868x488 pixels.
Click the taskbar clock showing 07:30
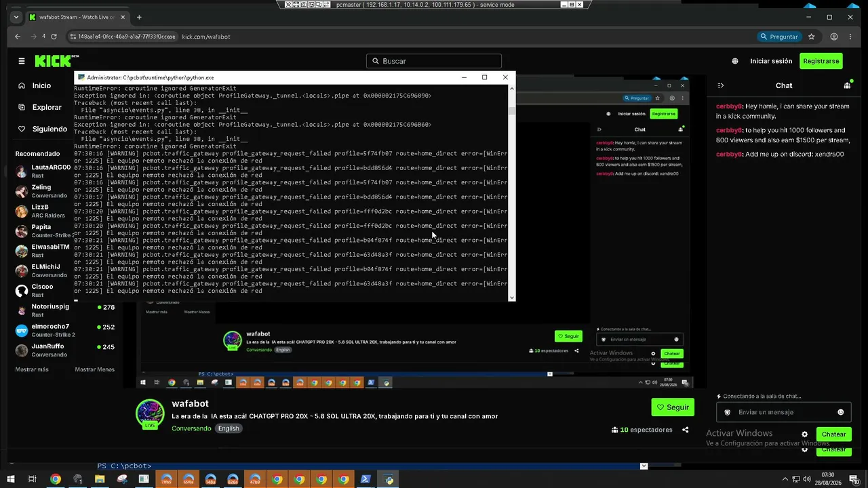[827, 479]
